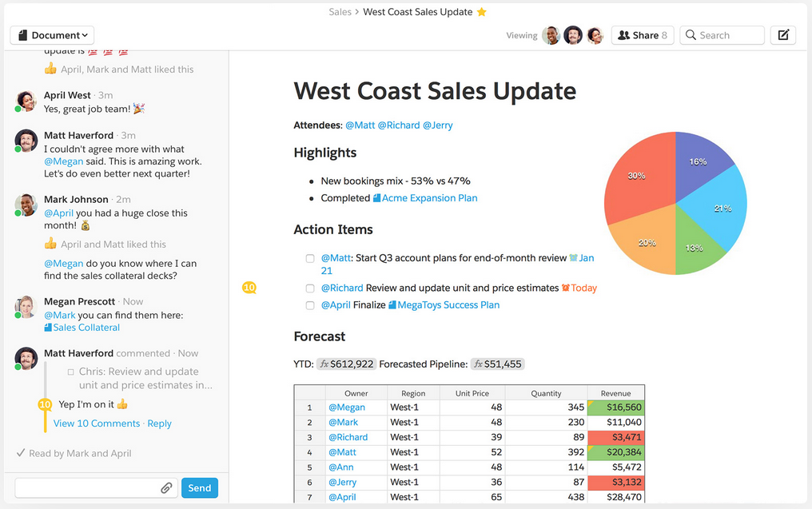Open the Forecasted Pipeline formula $51,455
The image size is (812, 509).
(x=497, y=364)
